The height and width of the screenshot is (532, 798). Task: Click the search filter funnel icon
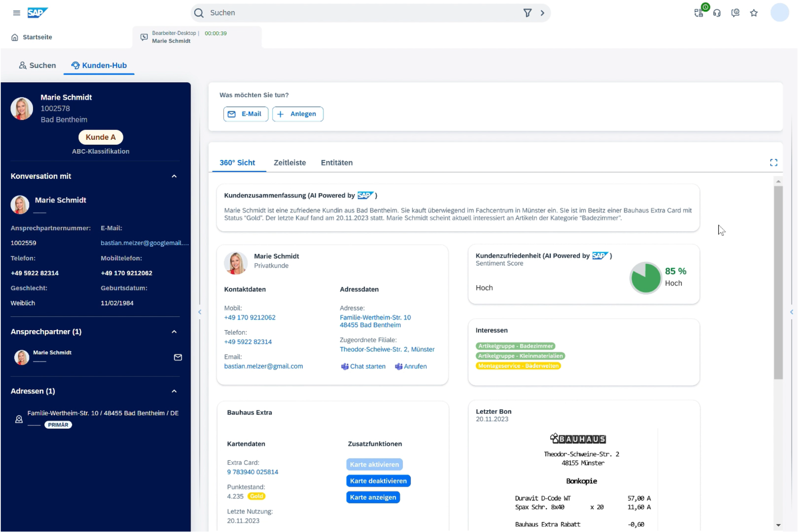pyautogui.click(x=527, y=13)
